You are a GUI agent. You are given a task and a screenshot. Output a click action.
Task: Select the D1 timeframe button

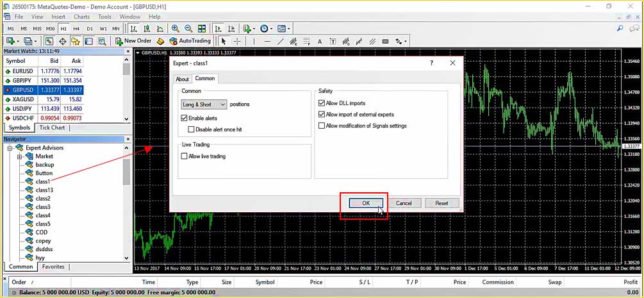click(90, 29)
